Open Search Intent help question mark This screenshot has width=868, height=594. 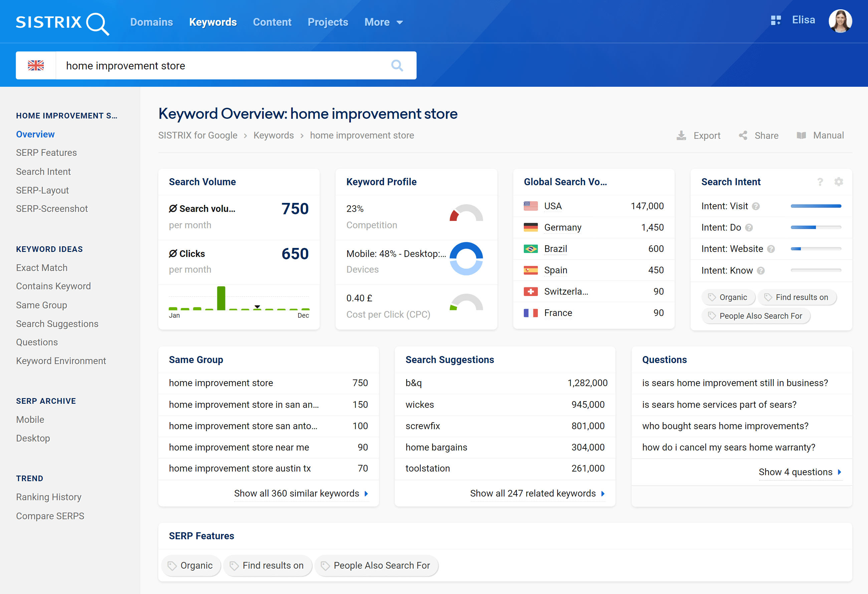[820, 182]
